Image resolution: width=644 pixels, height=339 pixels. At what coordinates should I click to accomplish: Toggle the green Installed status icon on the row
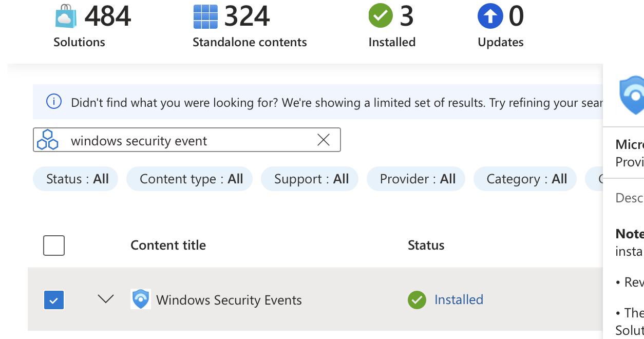[416, 299]
